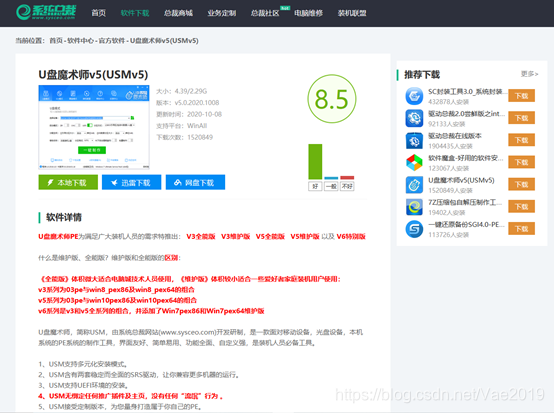Open 驱动总裁2.0尝鲜版 title link
Image resolution: width=554 pixels, height=413 pixels.
(x=466, y=114)
